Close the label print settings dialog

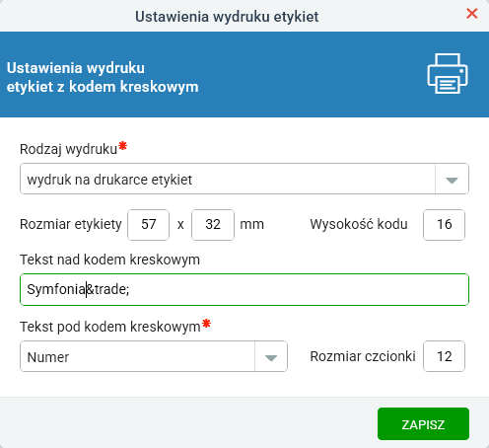pyautogui.click(x=472, y=14)
